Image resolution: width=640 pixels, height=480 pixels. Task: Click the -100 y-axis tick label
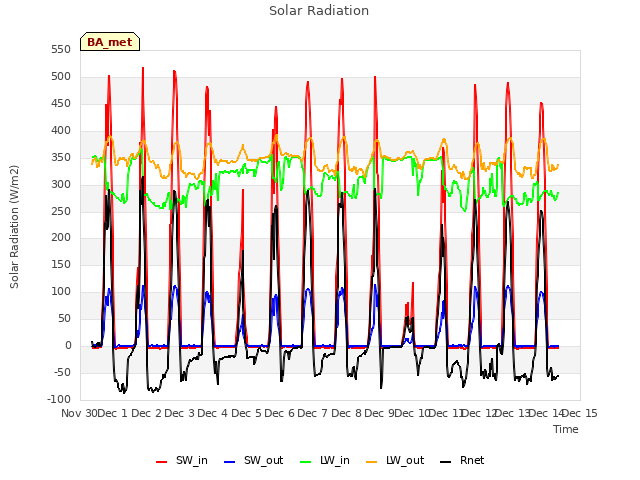tap(59, 399)
